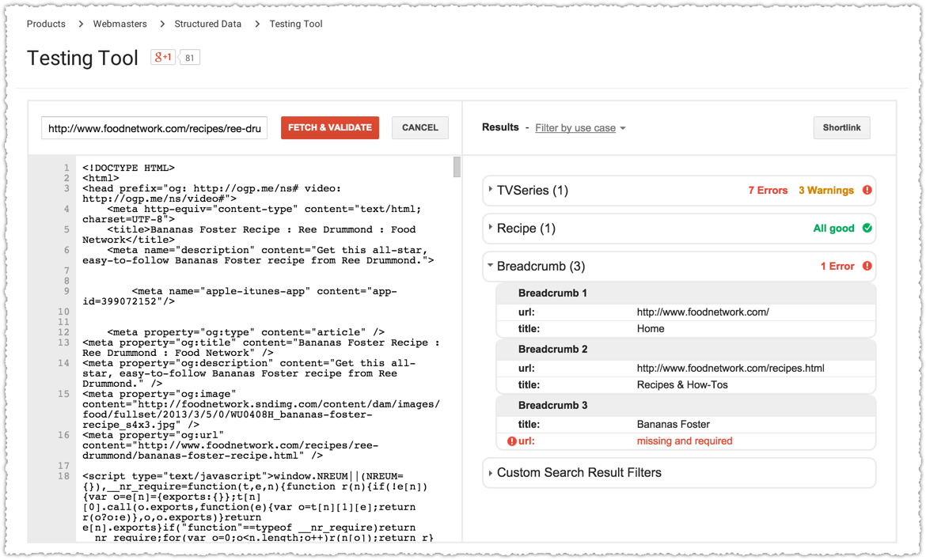The height and width of the screenshot is (560, 926).
Task: Click the TVSeries error alert icon
Action: tap(867, 190)
